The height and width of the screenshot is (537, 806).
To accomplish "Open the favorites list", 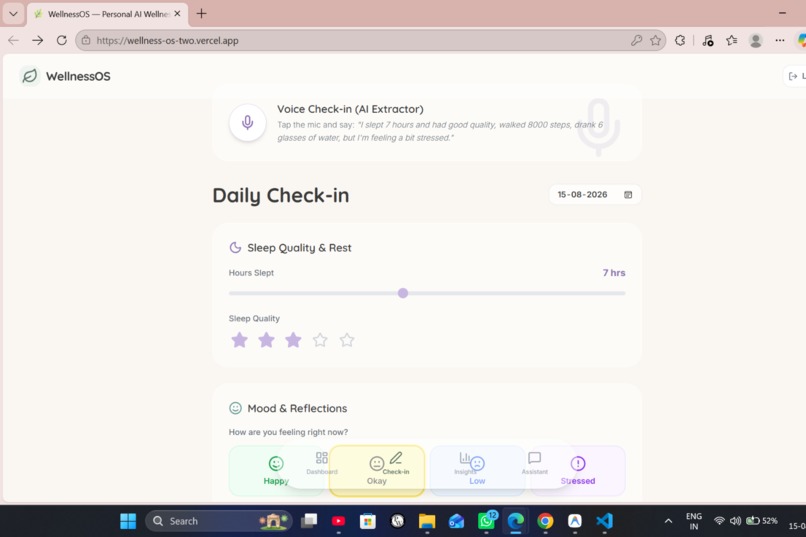I will (731, 41).
